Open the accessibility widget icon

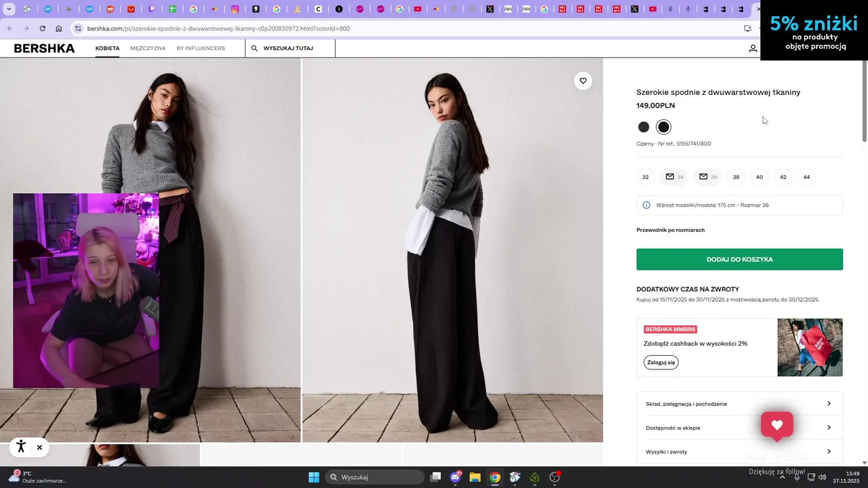21,447
